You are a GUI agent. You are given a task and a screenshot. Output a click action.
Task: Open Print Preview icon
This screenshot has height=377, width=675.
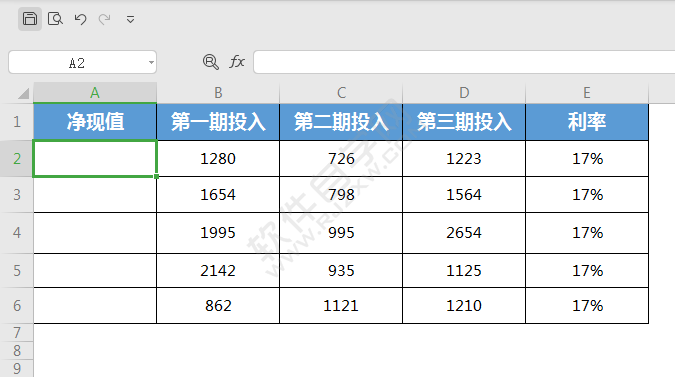(x=55, y=19)
